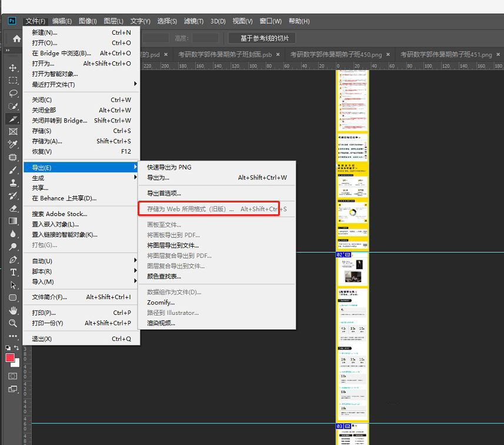Select the Lasso tool
The height and width of the screenshot is (445, 504).
click(13, 94)
